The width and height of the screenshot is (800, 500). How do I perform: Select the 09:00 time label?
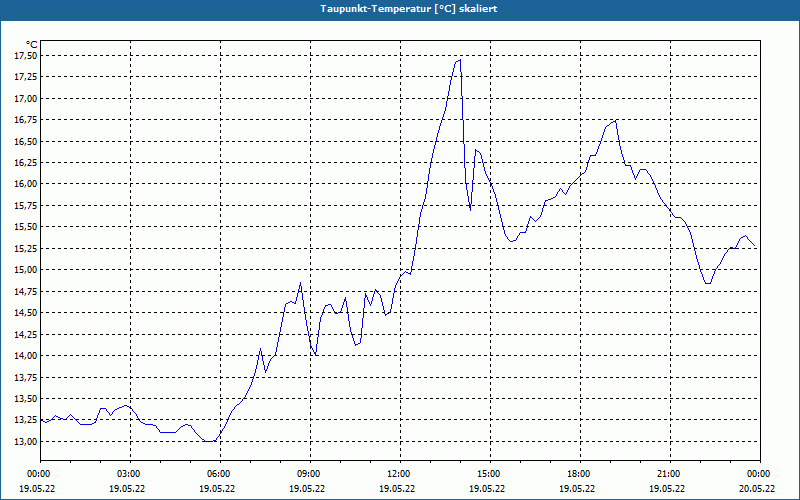coord(310,474)
